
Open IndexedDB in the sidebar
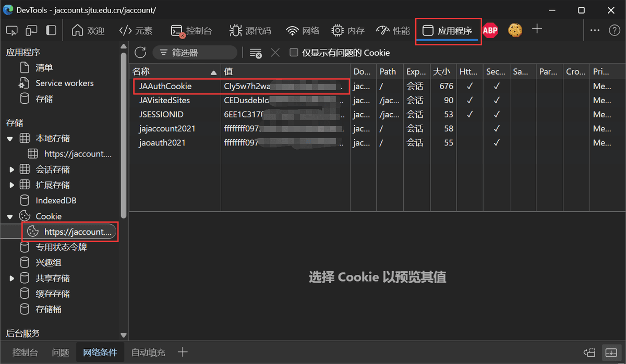56,201
